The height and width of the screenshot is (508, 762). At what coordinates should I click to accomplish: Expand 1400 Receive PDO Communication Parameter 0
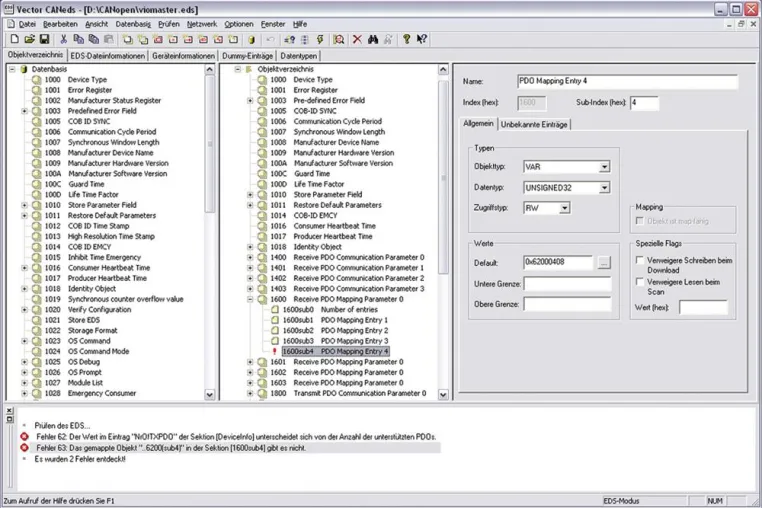tap(250, 257)
